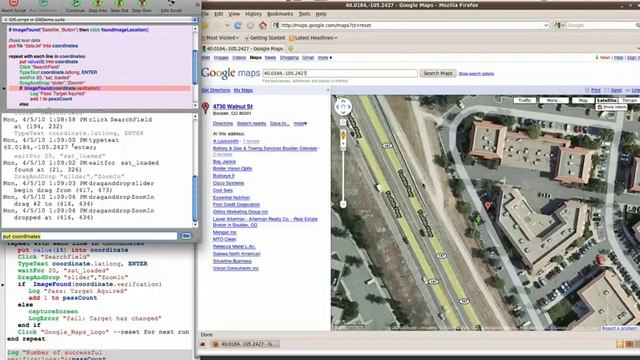The width and height of the screenshot is (640, 360).
Task: Reload the page in Firefox
Action: pos(238,25)
